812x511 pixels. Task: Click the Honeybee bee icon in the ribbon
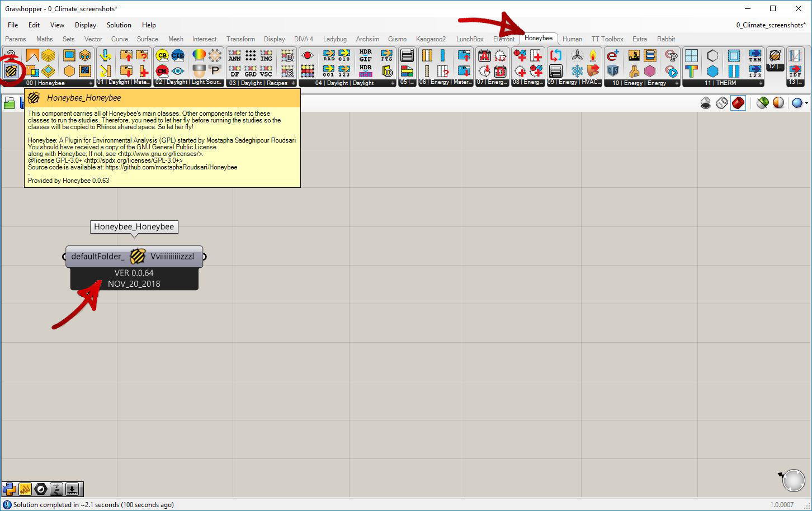point(11,71)
